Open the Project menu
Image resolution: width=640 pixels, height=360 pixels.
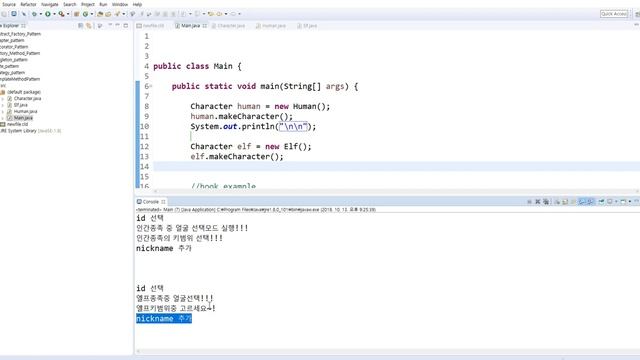pyautogui.click(x=88, y=4)
